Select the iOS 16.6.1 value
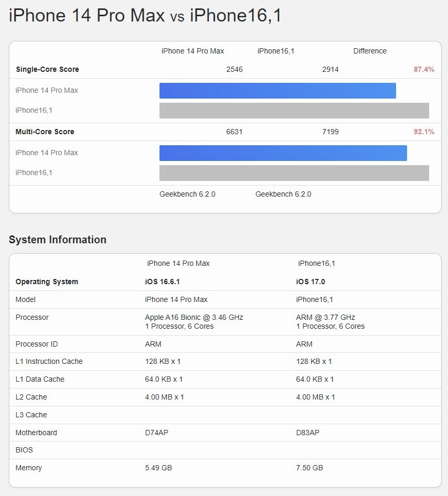Viewport: 448px width, 496px height. point(162,282)
